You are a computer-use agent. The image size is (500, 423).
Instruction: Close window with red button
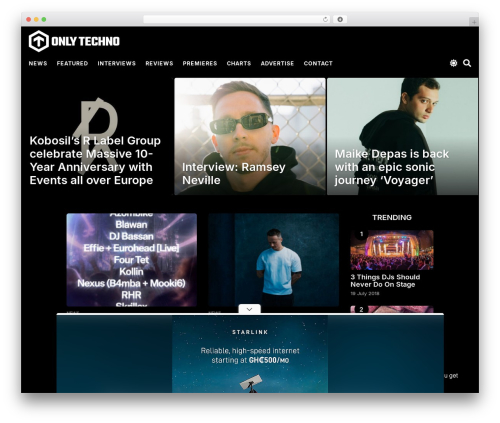tap(29, 20)
